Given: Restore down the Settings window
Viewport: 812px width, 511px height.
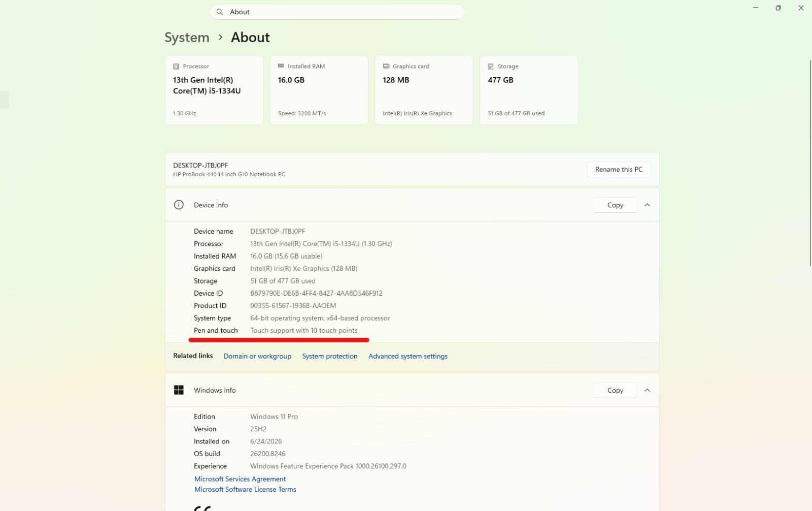Looking at the screenshot, I should pos(778,8).
